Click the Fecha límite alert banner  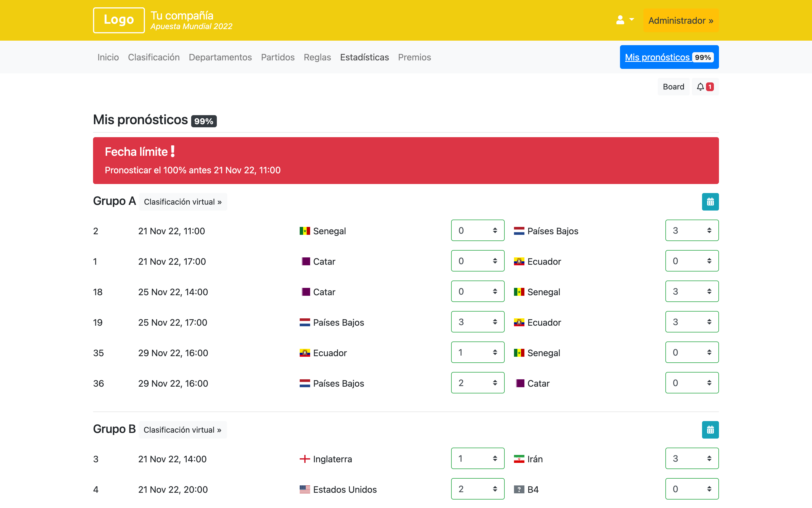click(406, 161)
